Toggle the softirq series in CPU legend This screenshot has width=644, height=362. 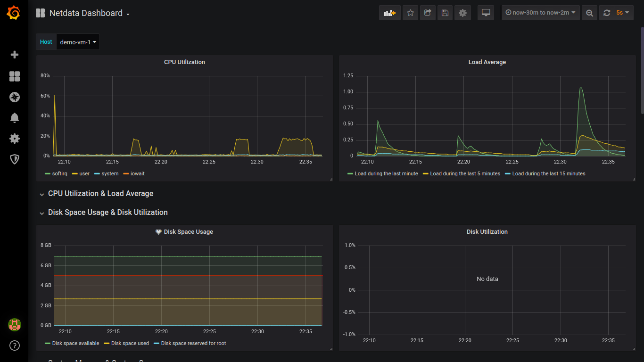(x=59, y=174)
